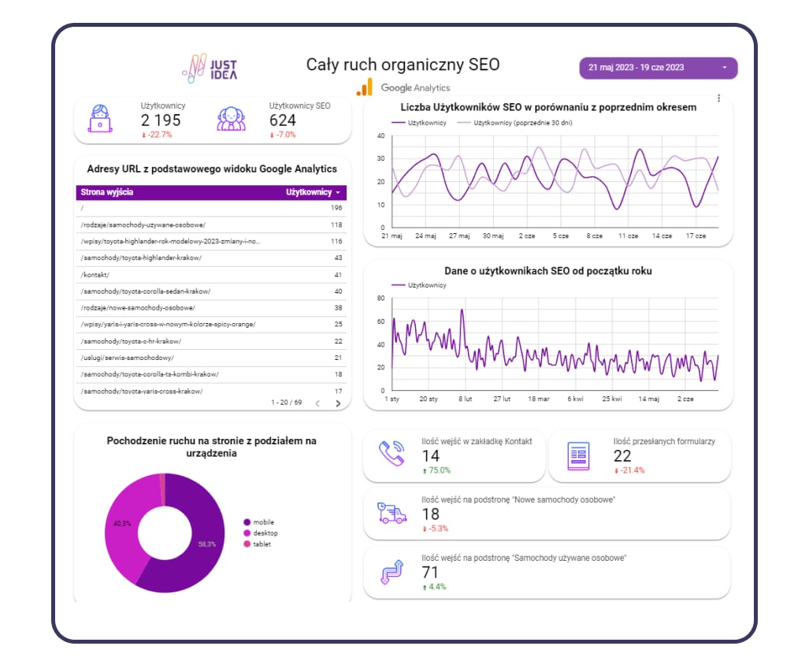This screenshot has width=809, height=672.
Task: Toggle Użytkownicy legend in comparison chart
Action: (x=419, y=123)
